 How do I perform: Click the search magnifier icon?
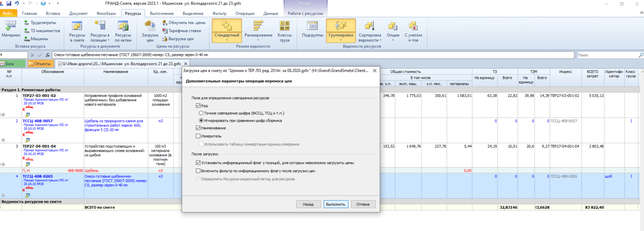pos(641,55)
